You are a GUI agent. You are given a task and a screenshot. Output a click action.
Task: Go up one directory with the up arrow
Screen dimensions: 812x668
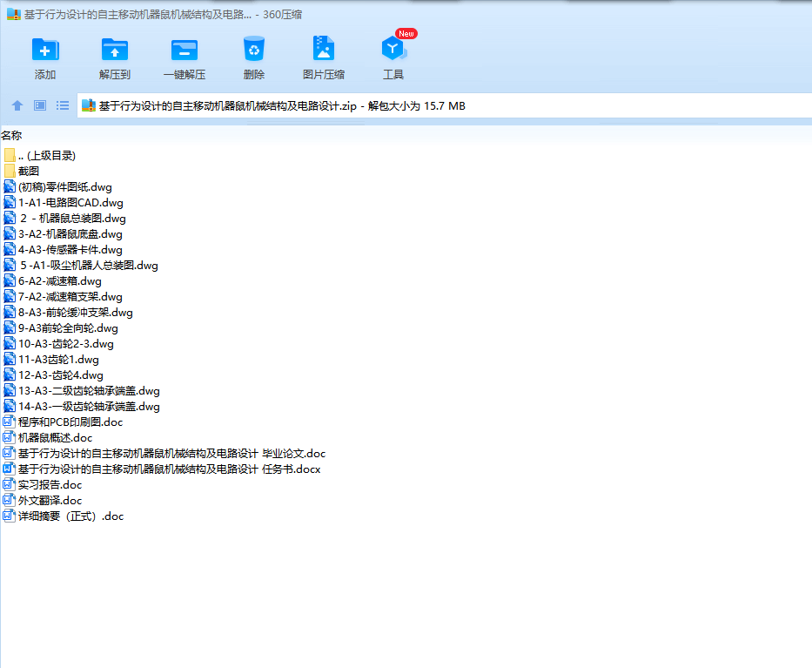tap(17, 105)
